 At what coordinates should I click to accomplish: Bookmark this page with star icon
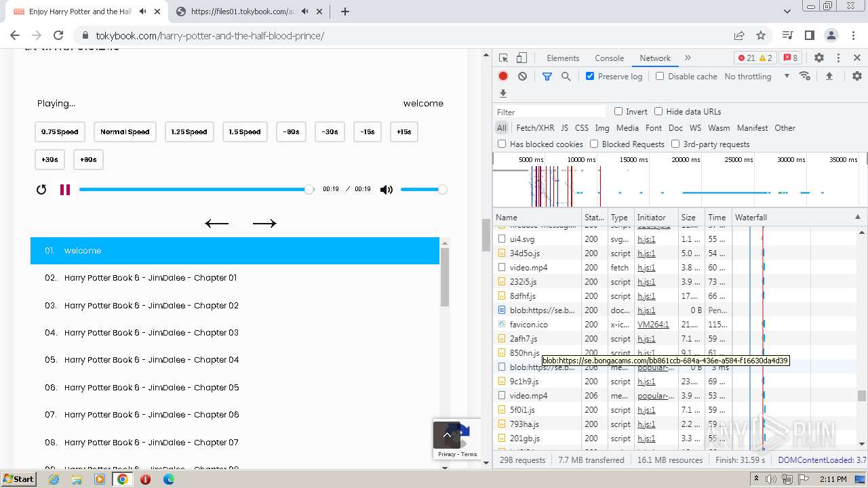[x=761, y=35]
